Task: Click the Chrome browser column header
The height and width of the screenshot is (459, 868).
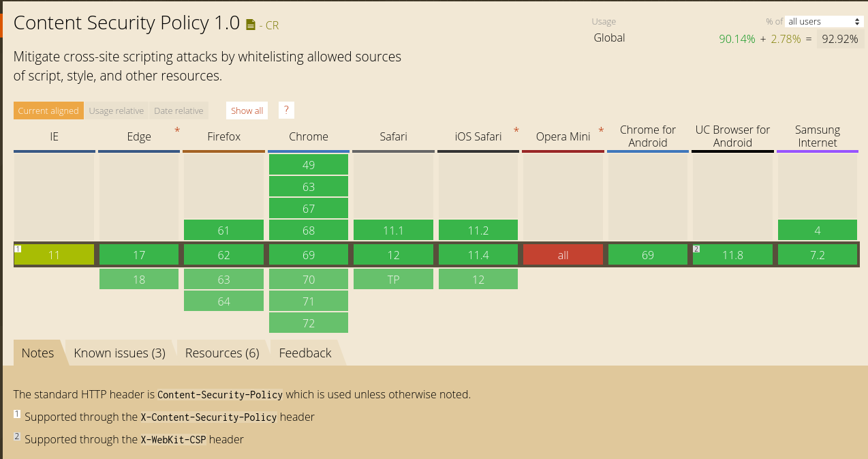Action: (309, 136)
